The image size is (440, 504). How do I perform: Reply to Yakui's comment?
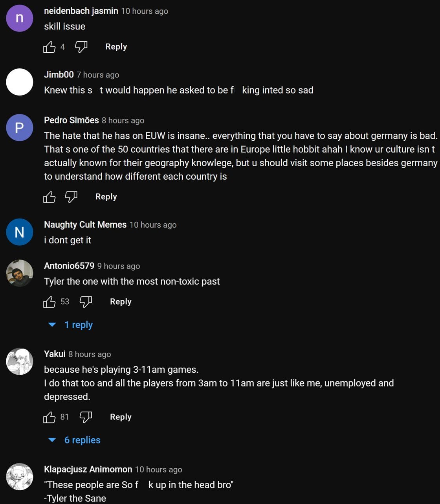pos(120,417)
